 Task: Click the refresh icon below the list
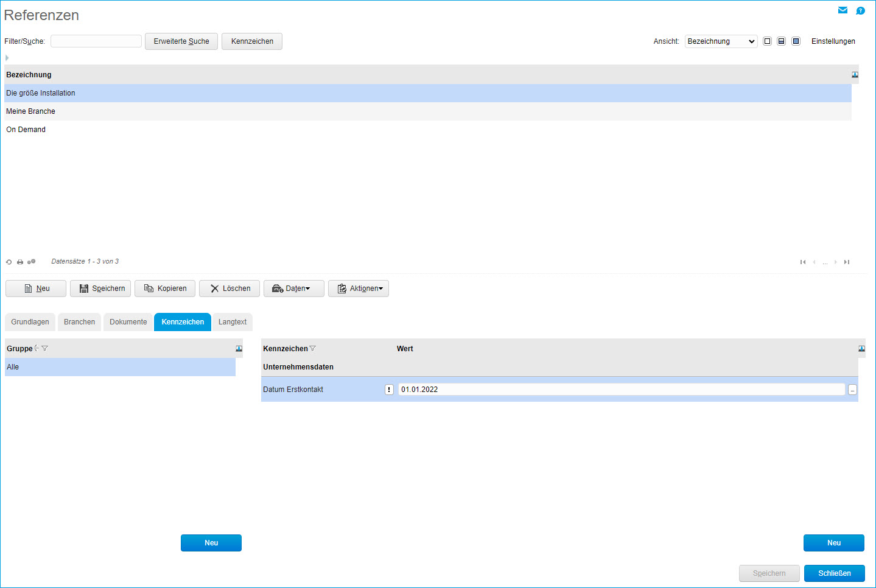pos(9,262)
